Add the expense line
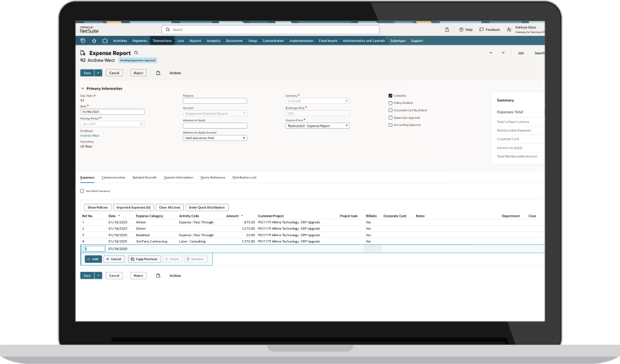This screenshot has width=620, height=364. [93, 259]
